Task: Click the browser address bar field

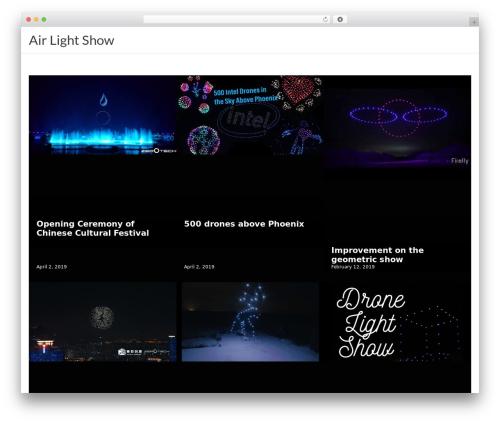Action: click(x=236, y=19)
